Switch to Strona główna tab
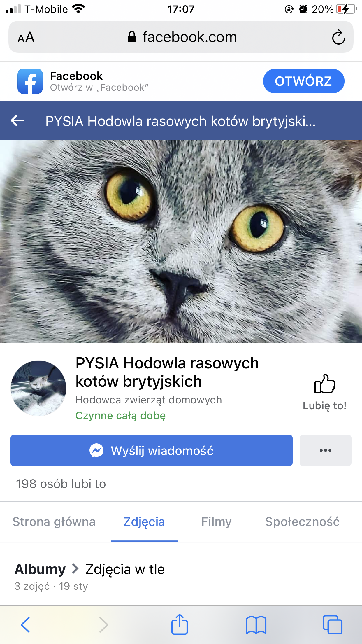Viewport: 362px width, 644px height. tap(54, 522)
